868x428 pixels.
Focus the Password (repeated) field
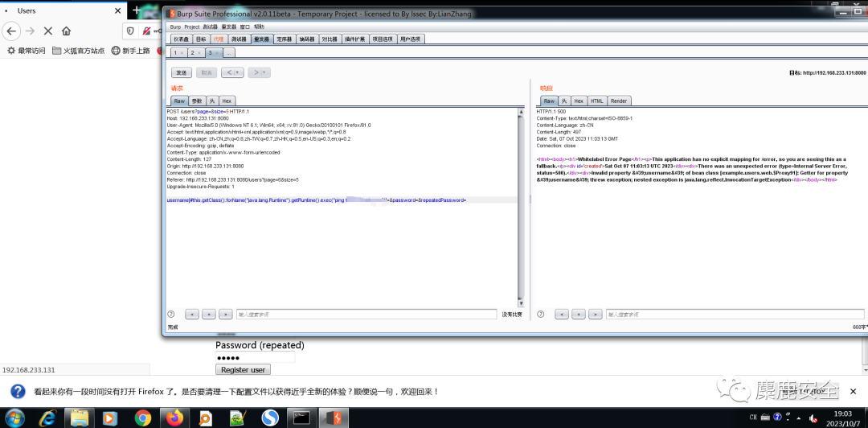(256, 357)
